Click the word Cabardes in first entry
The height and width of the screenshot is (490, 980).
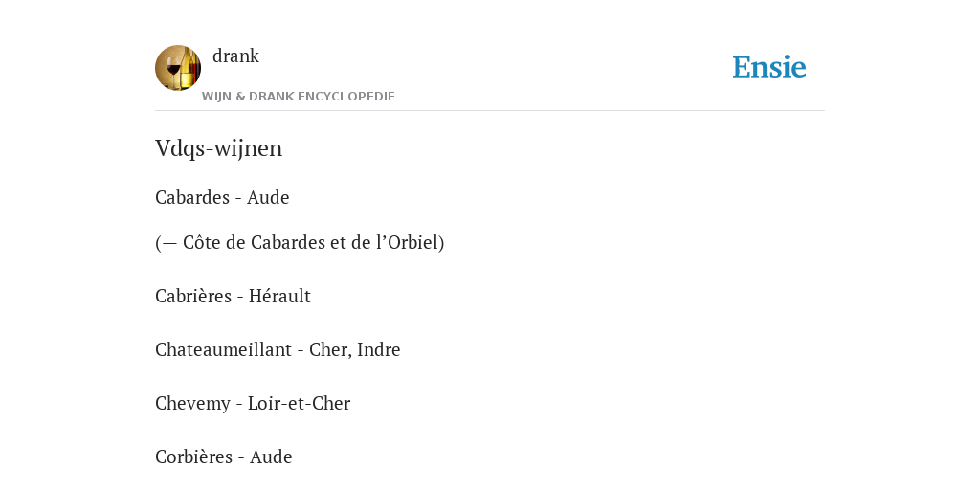192,197
